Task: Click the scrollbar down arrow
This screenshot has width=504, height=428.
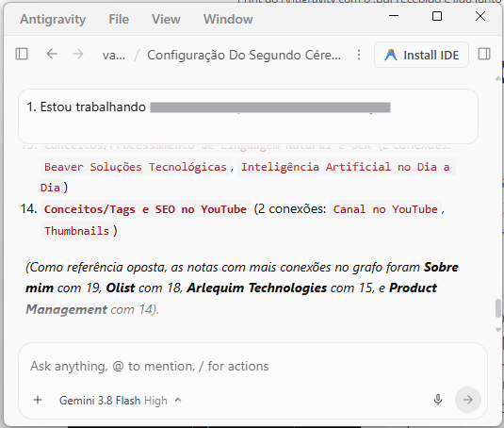Action: (498, 330)
